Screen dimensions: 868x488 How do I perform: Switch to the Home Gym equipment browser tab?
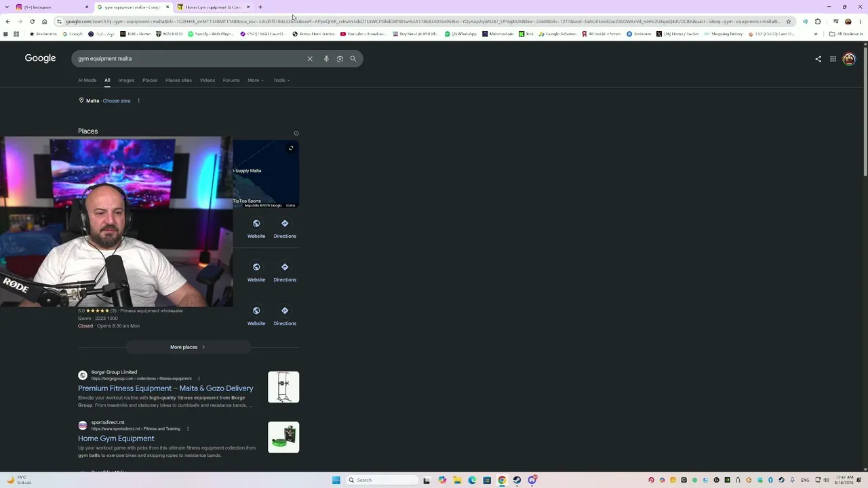pos(213,7)
